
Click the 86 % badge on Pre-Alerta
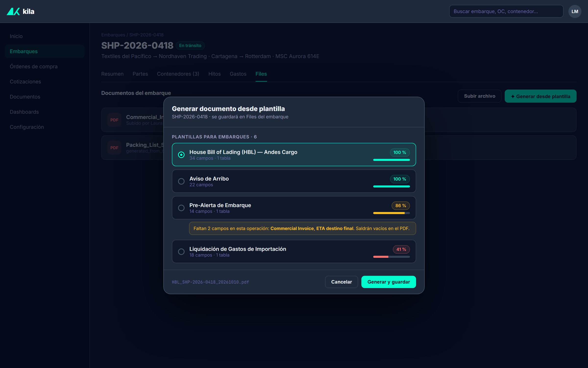(x=401, y=206)
